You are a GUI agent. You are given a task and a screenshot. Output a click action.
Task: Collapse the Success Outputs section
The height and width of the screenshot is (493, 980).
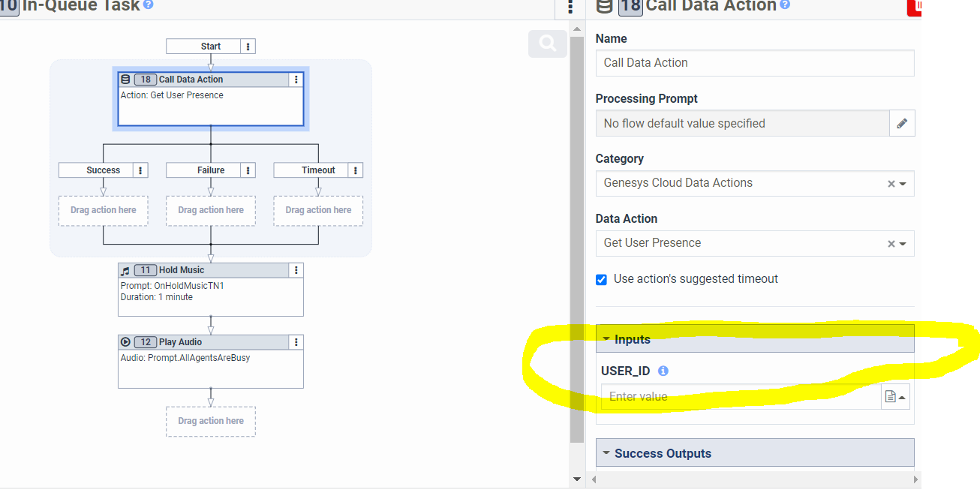point(755,453)
